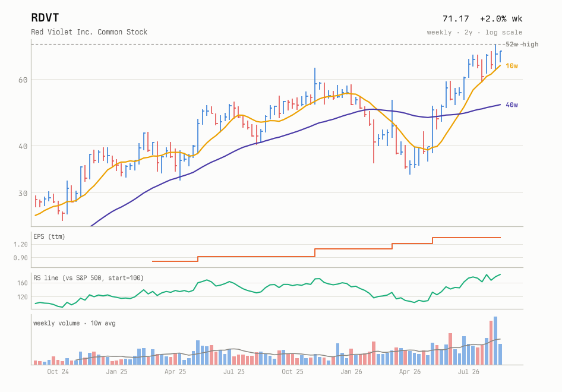Click the Apr 25 date axis label

175,372
